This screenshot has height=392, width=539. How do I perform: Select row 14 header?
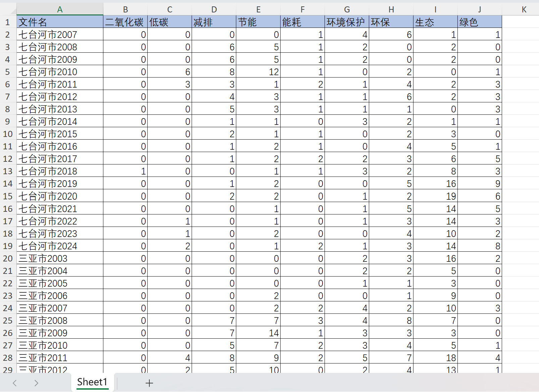pos(8,184)
